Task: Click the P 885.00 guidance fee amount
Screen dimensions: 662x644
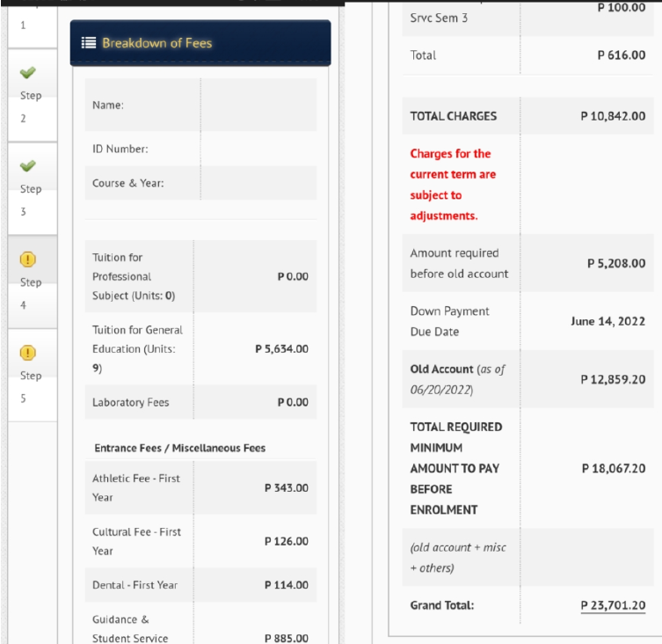Action: tap(287, 638)
